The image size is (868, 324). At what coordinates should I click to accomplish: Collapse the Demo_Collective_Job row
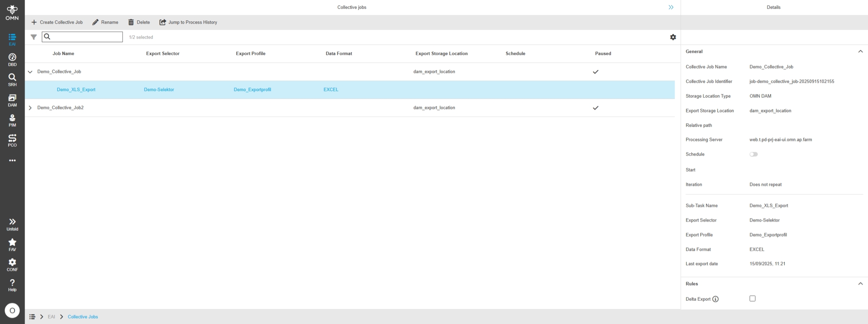(30, 72)
